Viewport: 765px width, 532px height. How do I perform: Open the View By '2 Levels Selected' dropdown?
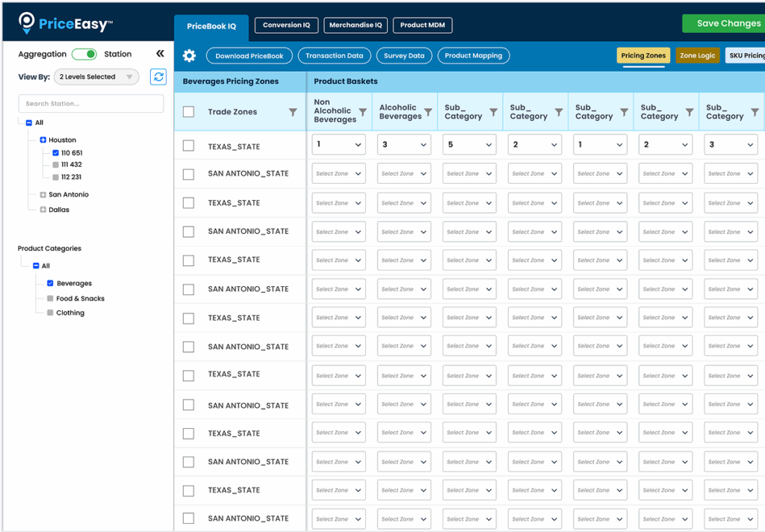pos(96,77)
